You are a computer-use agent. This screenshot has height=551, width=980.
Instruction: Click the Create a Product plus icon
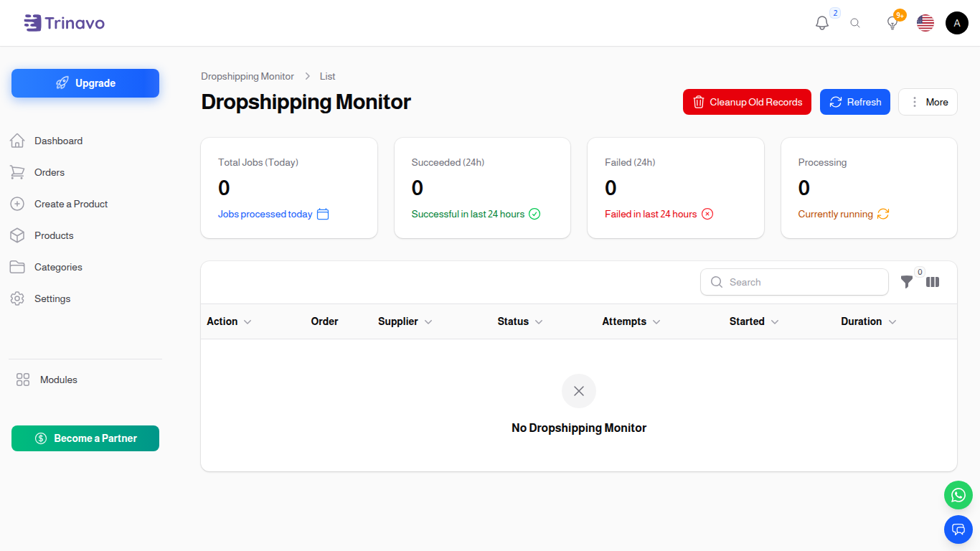[17, 204]
